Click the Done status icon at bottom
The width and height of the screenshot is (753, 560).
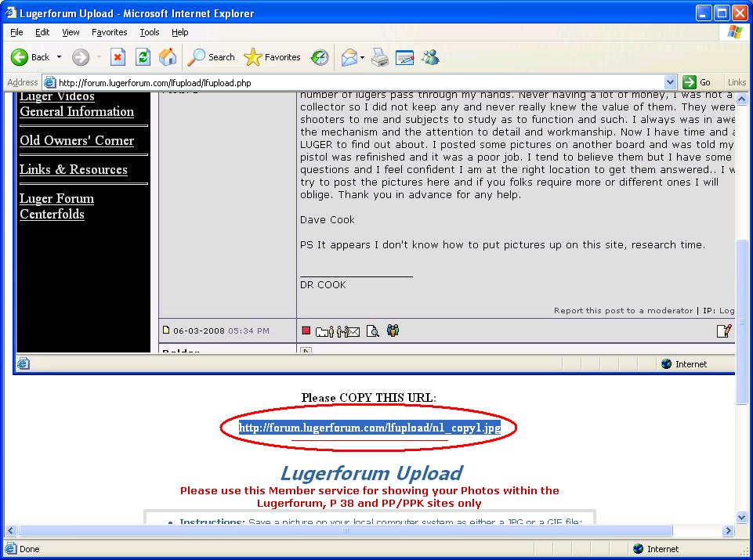coord(10,548)
